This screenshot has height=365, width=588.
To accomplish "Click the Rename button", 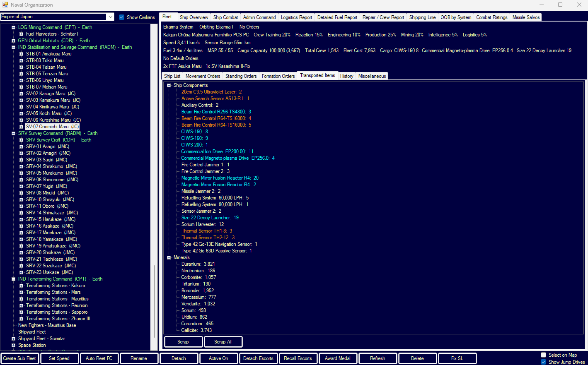I will point(139,358).
